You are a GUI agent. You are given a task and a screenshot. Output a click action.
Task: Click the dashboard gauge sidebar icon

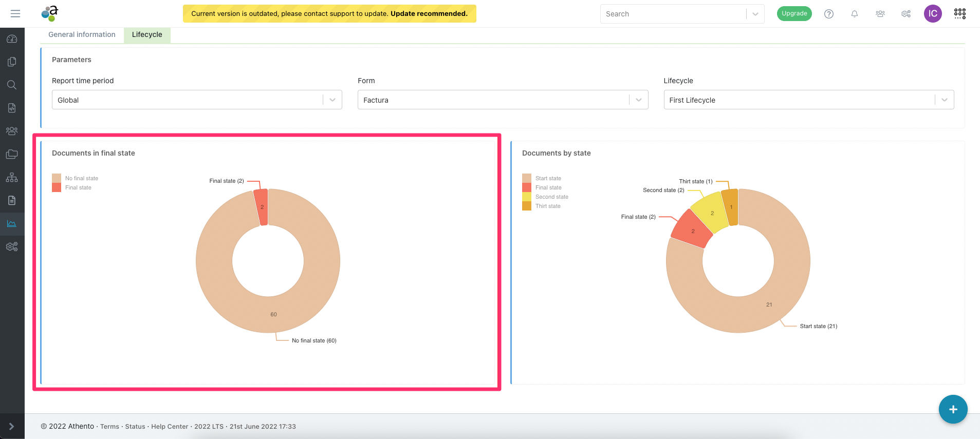click(12, 39)
